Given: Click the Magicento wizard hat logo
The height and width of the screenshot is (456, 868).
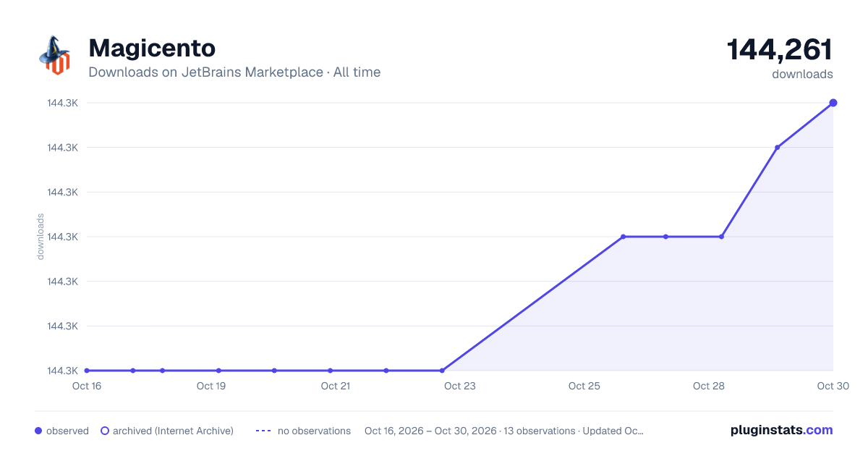Looking at the screenshot, I should 54,55.
